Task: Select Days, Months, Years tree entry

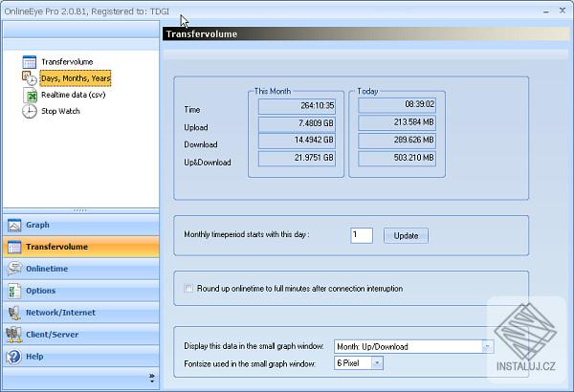Action: (x=76, y=78)
